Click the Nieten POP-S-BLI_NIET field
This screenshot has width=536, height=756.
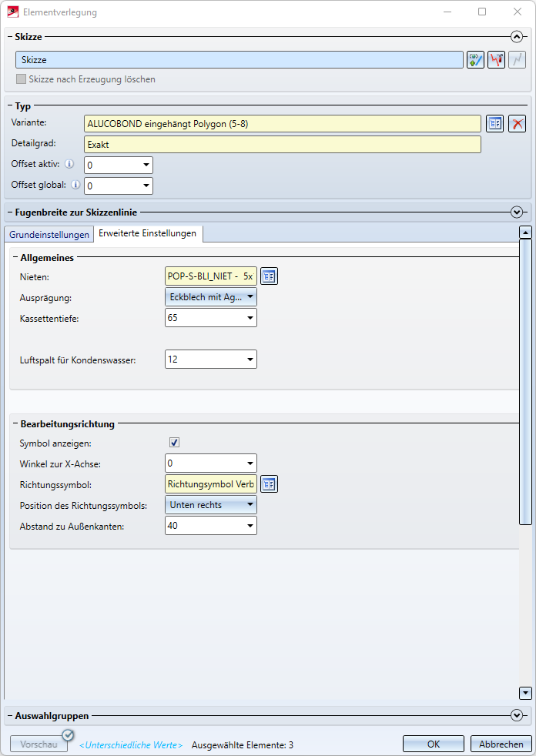(x=211, y=276)
